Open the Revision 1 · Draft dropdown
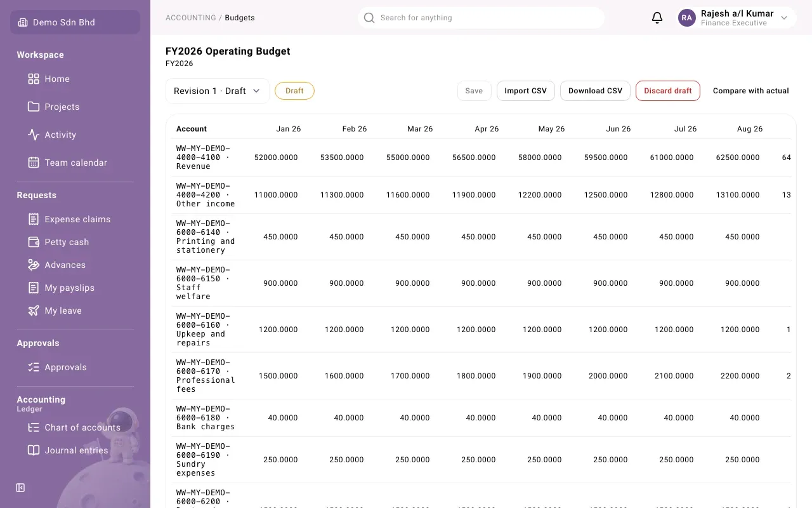 [x=218, y=91]
